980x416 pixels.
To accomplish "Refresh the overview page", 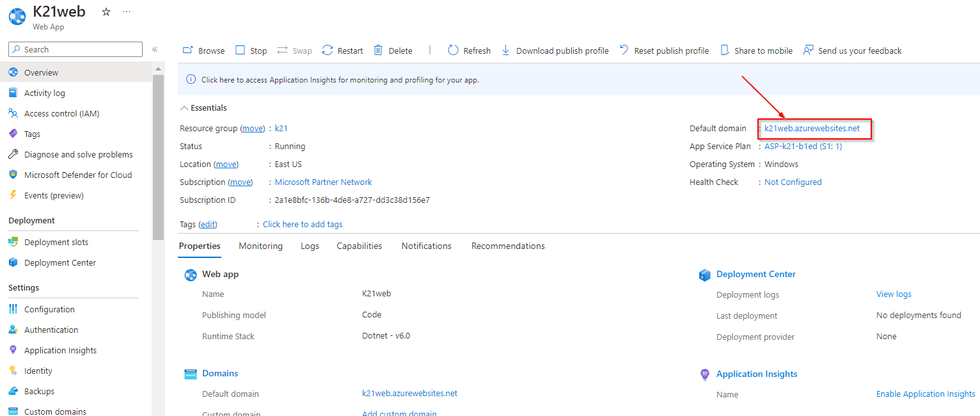I will point(468,50).
